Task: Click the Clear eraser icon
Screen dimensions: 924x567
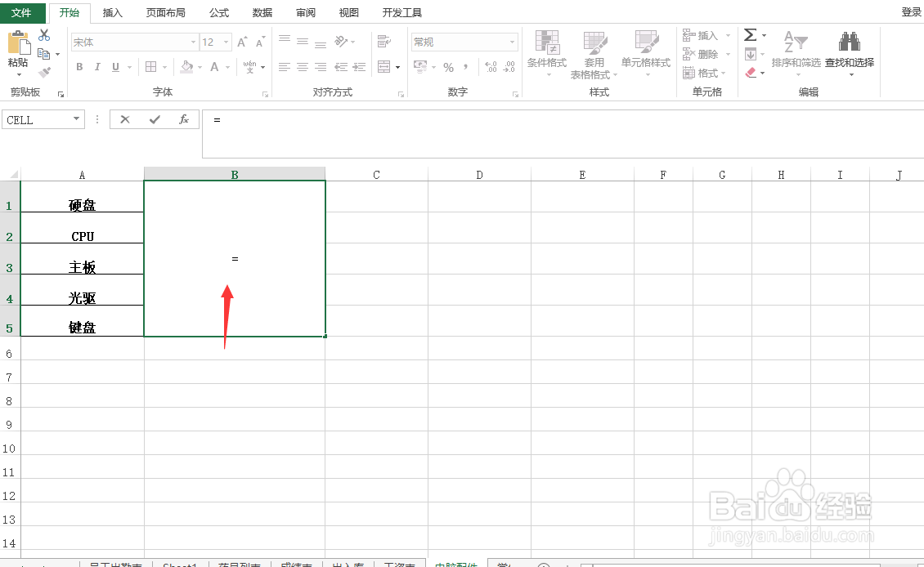Action: tap(751, 73)
